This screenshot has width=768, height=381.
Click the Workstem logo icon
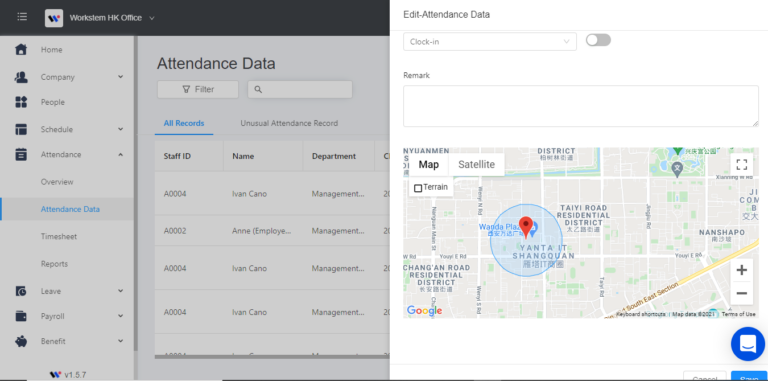pos(54,18)
